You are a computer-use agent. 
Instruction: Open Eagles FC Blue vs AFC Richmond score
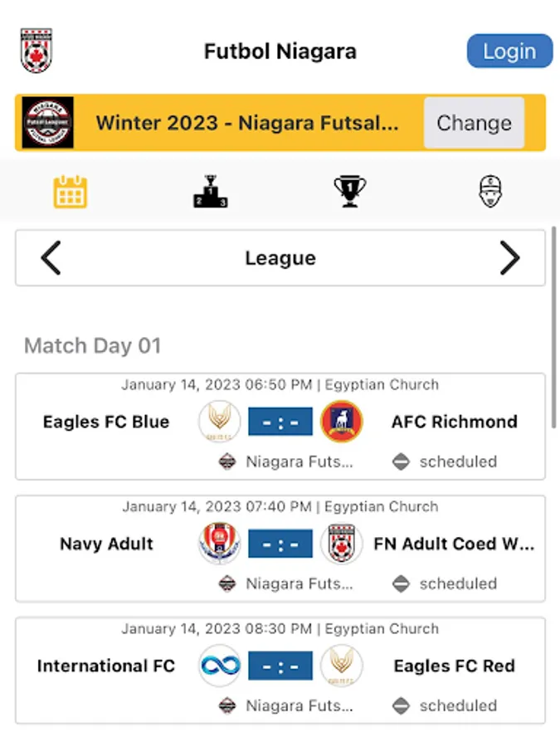280,422
